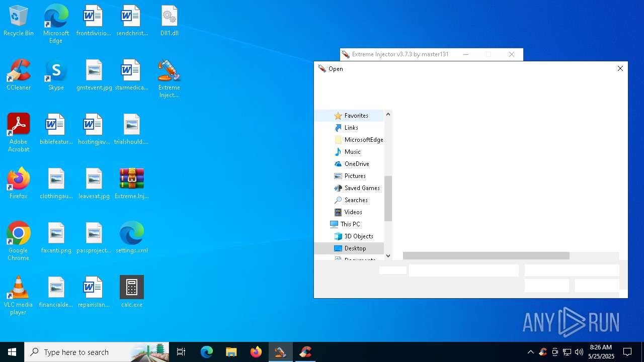
Task: Show hidden system tray icons
Action: click(x=530, y=352)
